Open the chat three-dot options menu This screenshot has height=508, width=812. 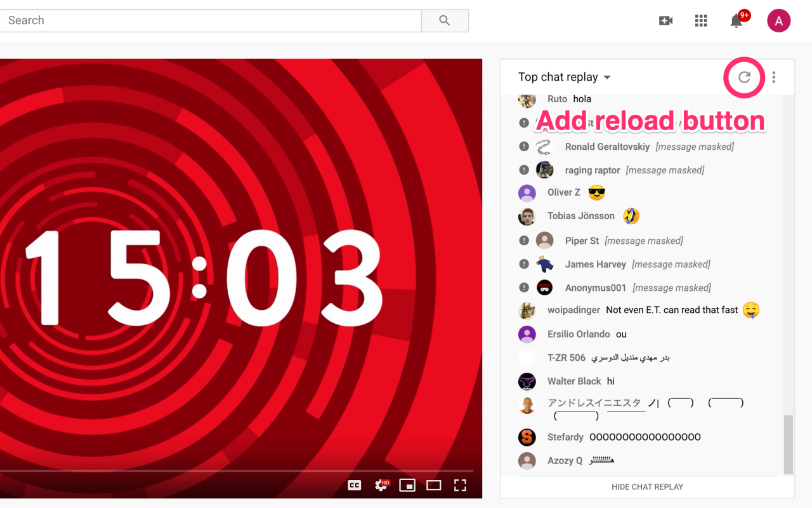click(x=774, y=77)
